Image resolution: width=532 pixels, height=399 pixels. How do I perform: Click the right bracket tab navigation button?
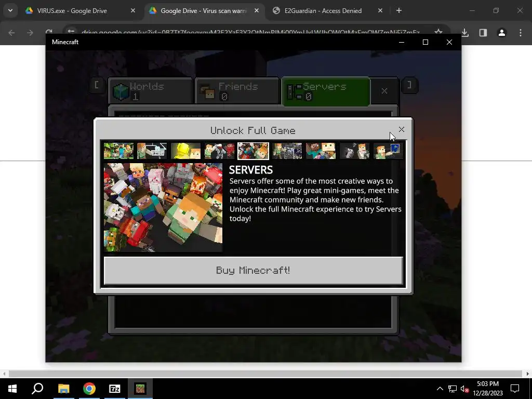(409, 85)
